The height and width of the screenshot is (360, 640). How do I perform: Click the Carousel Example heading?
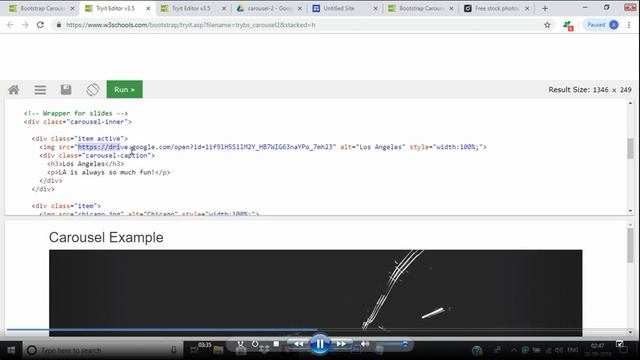point(106,237)
